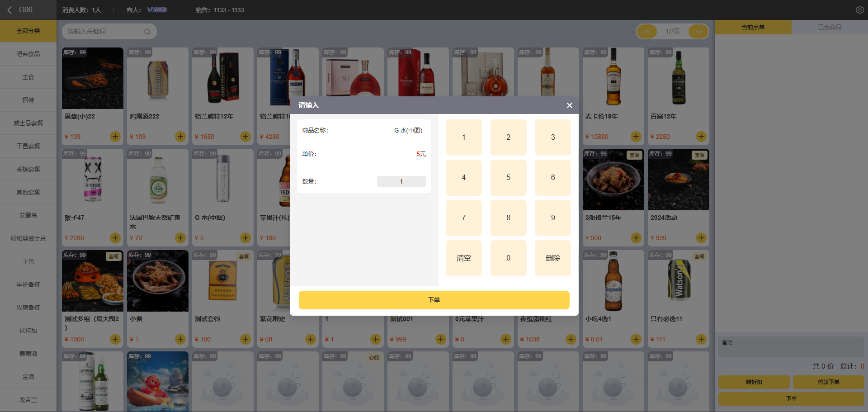This screenshot has height=412, width=868.
Task: Go to previous page with up arrow
Action: 647,32
